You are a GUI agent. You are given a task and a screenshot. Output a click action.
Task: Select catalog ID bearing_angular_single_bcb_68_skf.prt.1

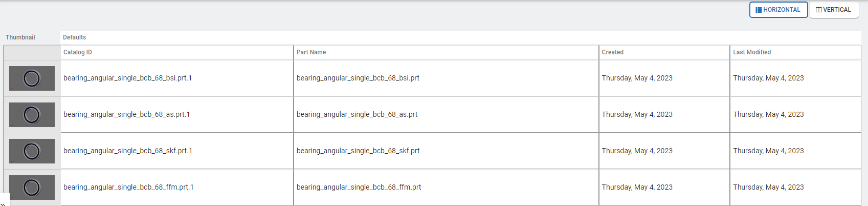pos(127,151)
